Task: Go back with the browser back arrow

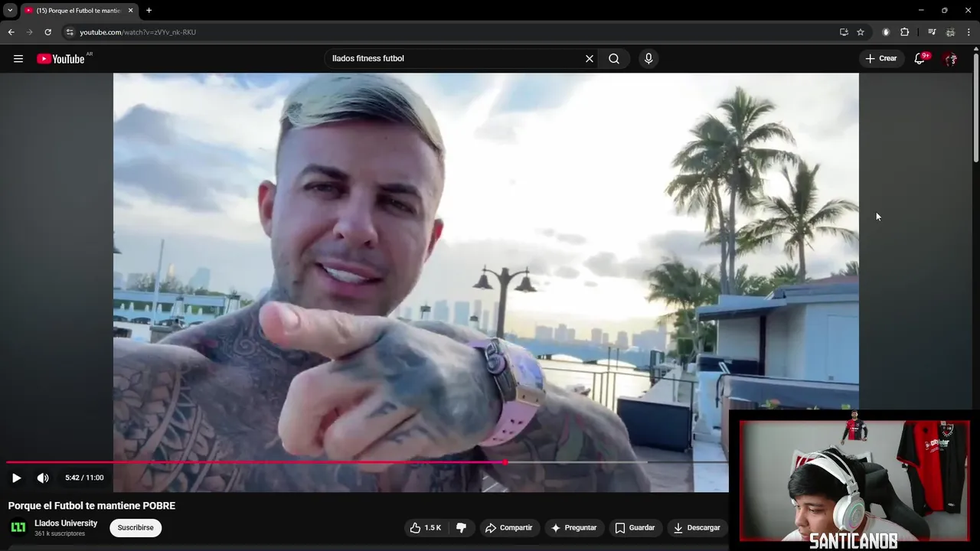Action: tap(11, 32)
